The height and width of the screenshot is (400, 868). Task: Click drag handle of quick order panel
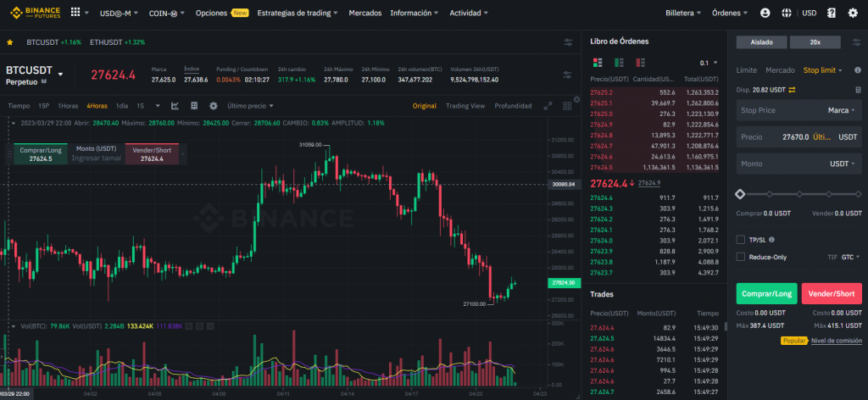(8, 154)
